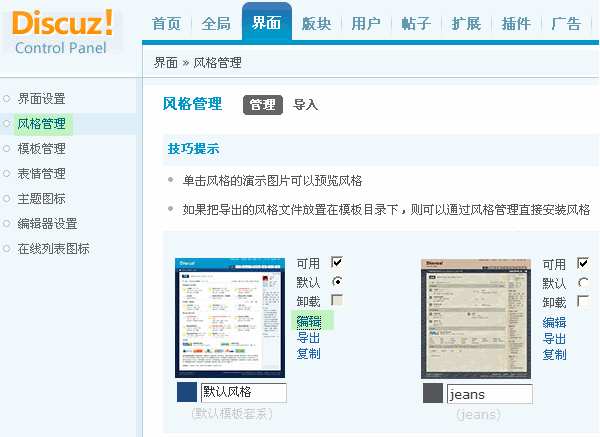Screen dimensions: 600x437
Task: Open 模板管理 in the sidebar
Action: pos(41,149)
